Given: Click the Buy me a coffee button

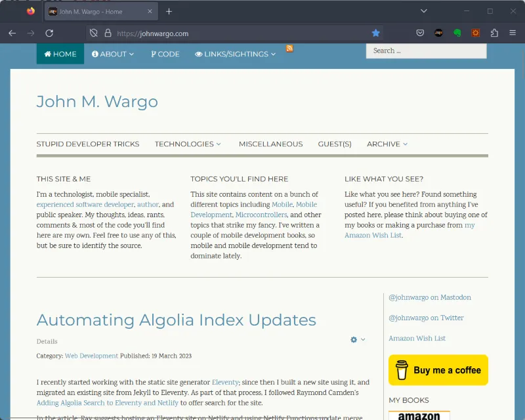Looking at the screenshot, I should pyautogui.click(x=438, y=370).
